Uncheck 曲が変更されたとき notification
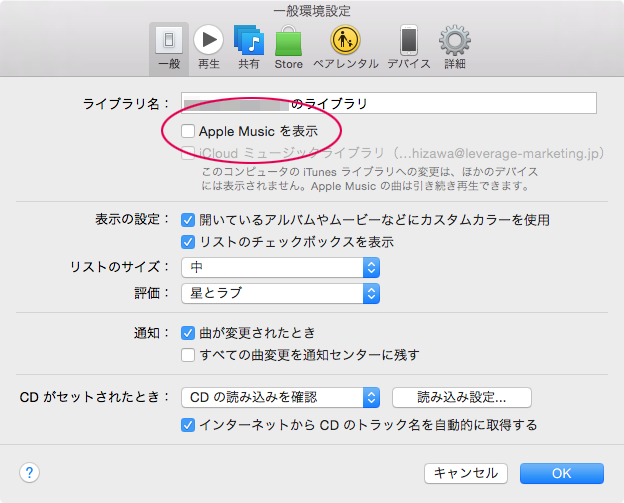 188,333
